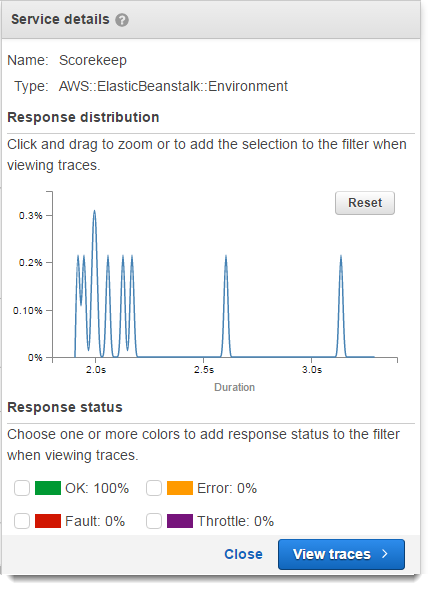Click the OK: 100% label
This screenshot has height=590, width=429.
(x=97, y=488)
